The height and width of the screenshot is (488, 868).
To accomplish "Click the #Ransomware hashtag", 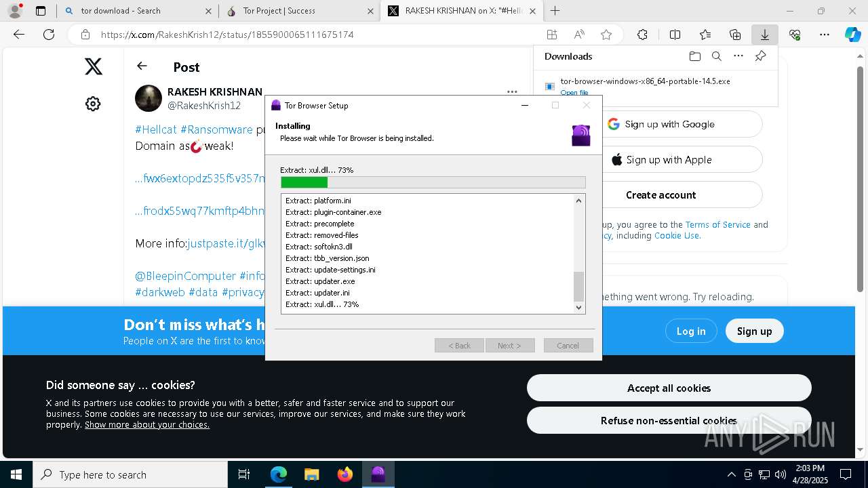I will click(x=216, y=129).
